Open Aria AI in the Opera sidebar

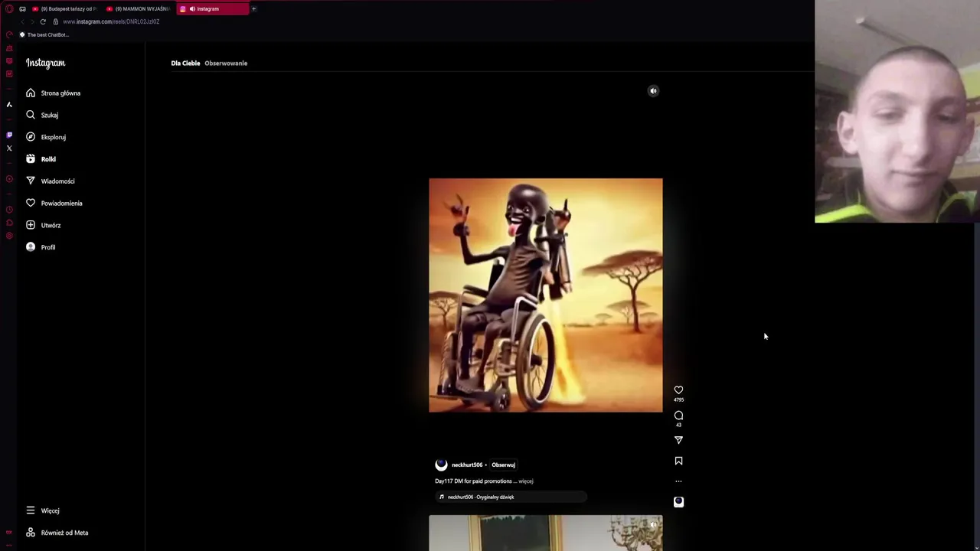pos(9,105)
